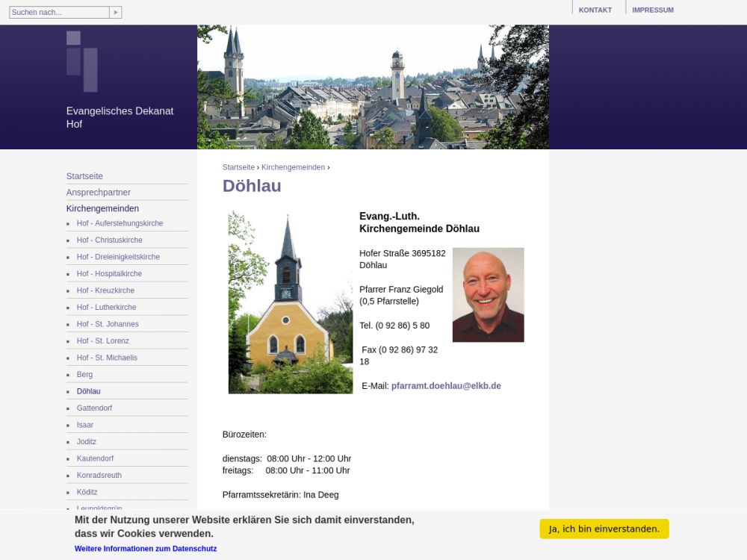Open the IMPRESSUM page
This screenshot has height=560, width=747.
tap(652, 10)
